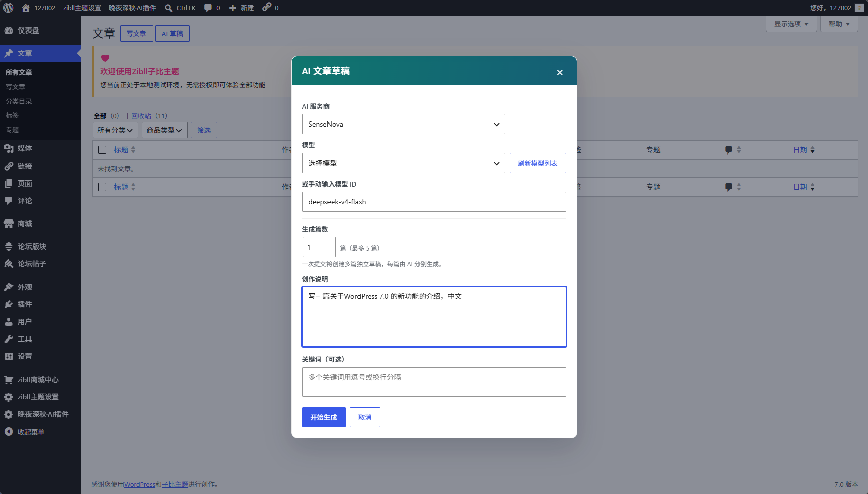This screenshot has width=868, height=494.
Task: Close the AI 文章草稿 dialog
Action: pyautogui.click(x=560, y=72)
